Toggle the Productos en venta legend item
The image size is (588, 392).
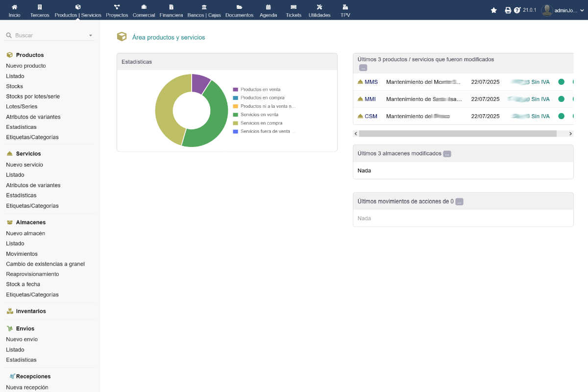[x=260, y=90]
